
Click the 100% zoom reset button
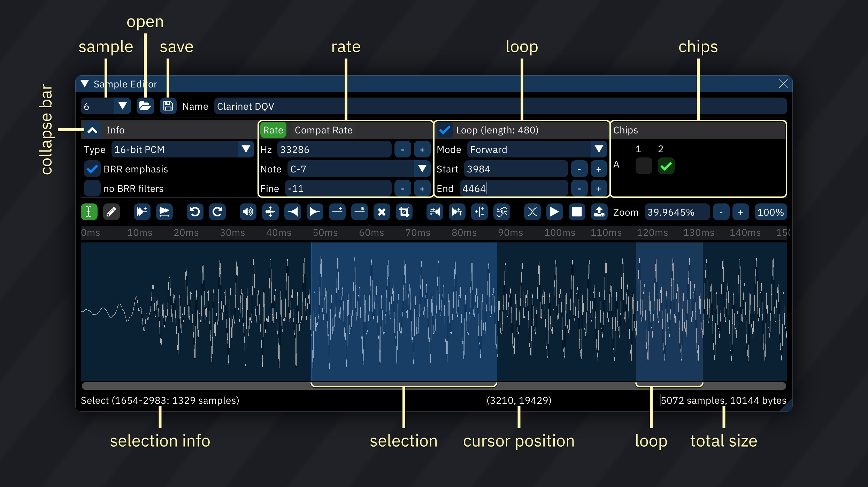click(772, 212)
